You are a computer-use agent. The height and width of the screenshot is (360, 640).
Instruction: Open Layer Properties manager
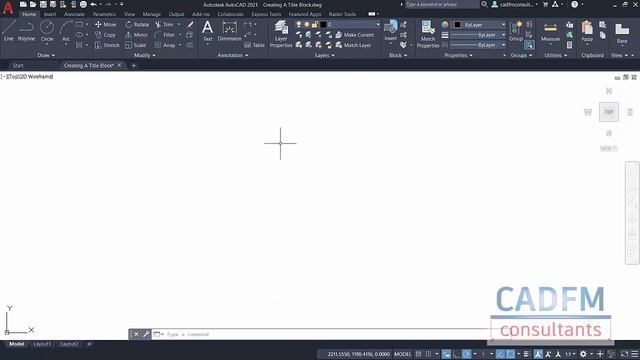pos(281,34)
